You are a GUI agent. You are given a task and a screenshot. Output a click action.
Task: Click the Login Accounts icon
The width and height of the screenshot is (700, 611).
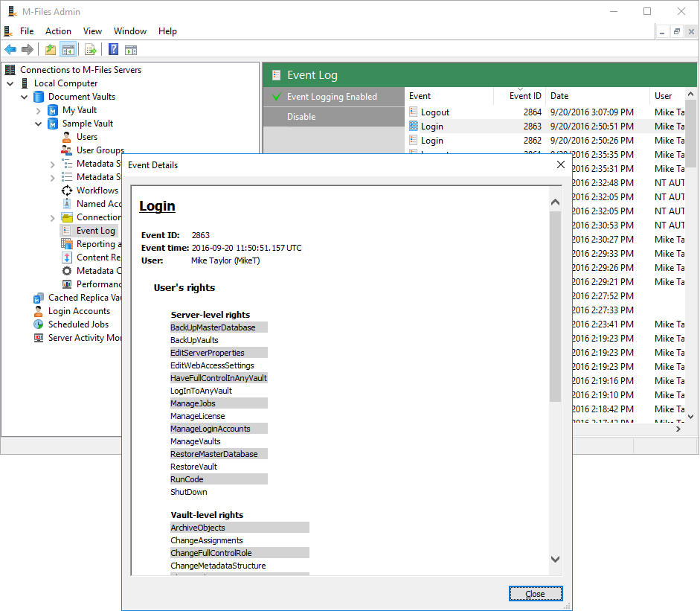(x=39, y=311)
